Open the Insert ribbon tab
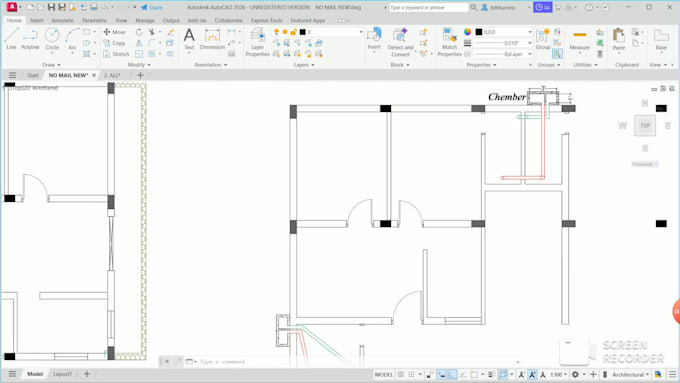 [x=36, y=20]
